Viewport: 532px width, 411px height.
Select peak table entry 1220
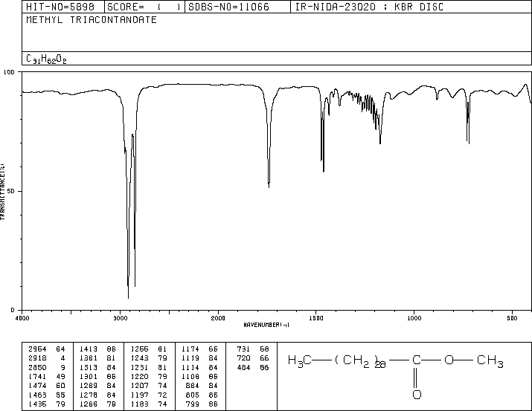pyautogui.click(x=149, y=376)
